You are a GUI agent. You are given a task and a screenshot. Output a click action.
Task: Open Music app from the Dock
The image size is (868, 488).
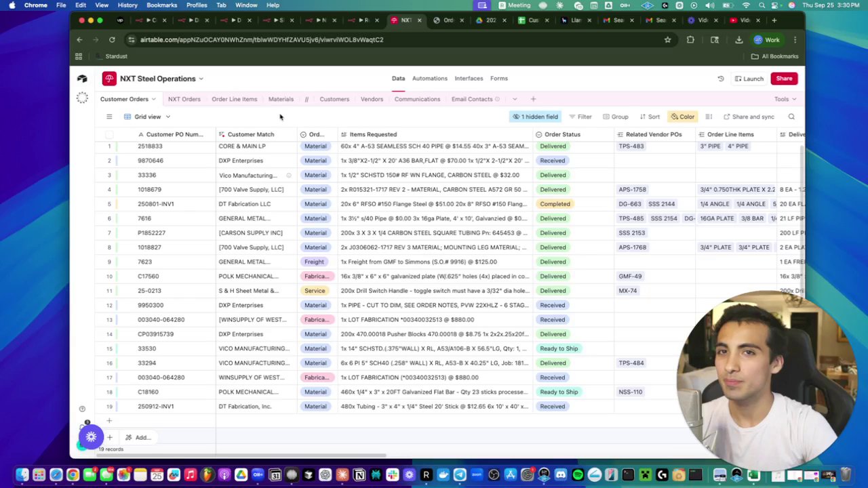coord(191,474)
